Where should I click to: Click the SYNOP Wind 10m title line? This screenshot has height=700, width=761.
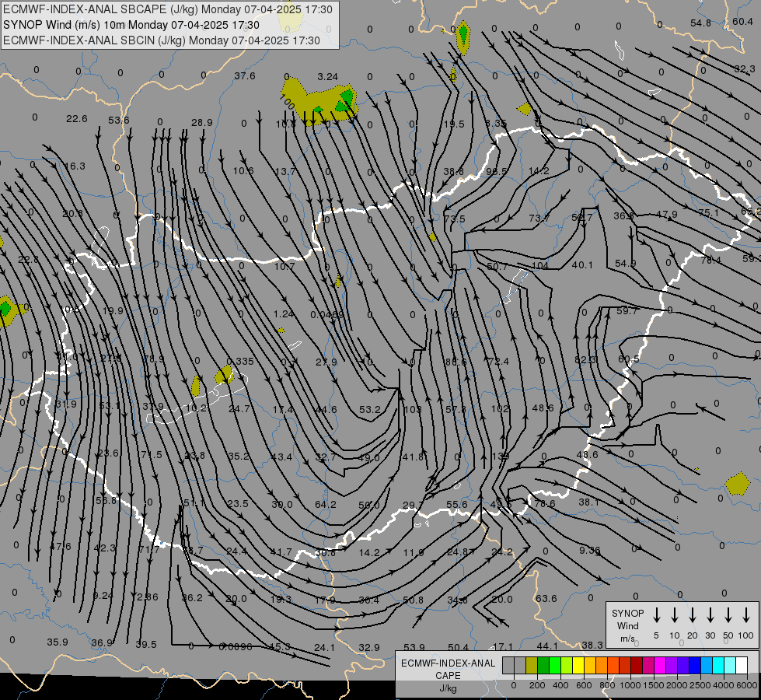(131, 25)
